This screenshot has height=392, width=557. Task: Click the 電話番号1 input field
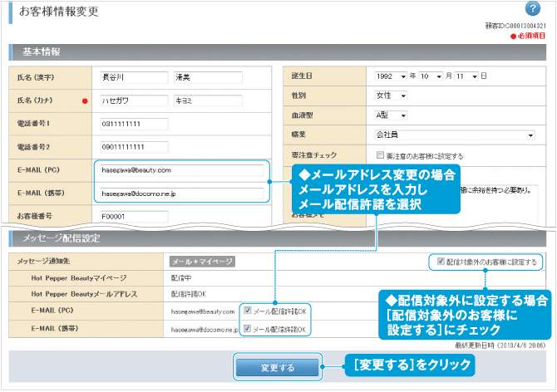[133, 124]
